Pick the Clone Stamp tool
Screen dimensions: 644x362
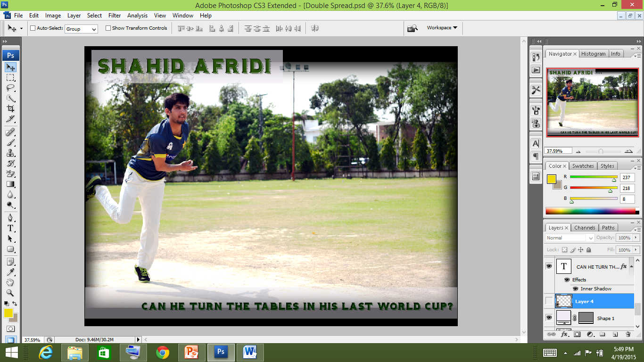point(10,153)
